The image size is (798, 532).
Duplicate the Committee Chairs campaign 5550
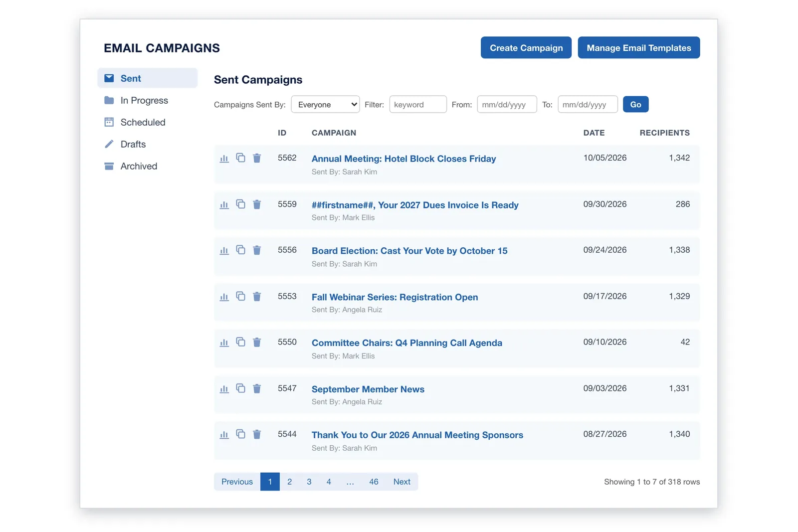(x=240, y=342)
